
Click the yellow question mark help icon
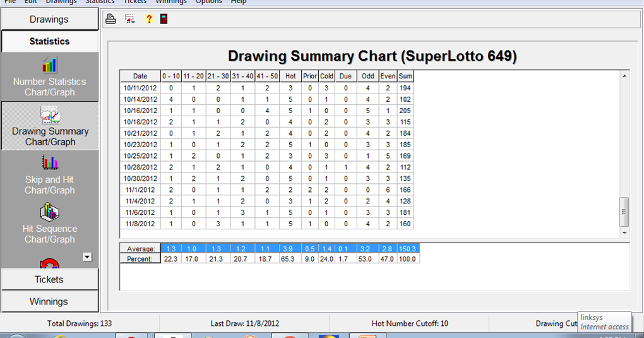point(148,19)
